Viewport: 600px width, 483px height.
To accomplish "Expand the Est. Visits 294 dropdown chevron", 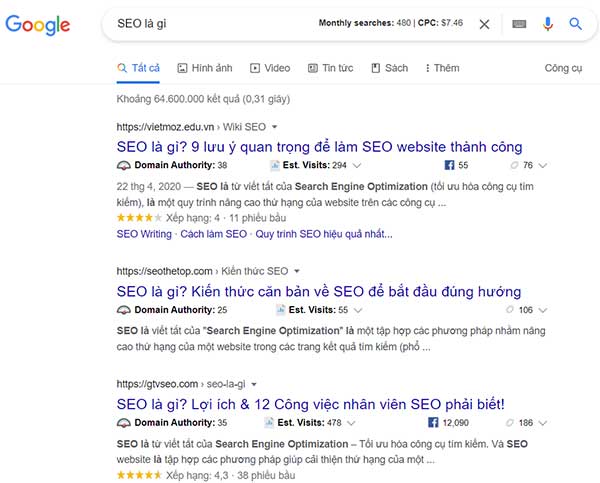I will [357, 165].
